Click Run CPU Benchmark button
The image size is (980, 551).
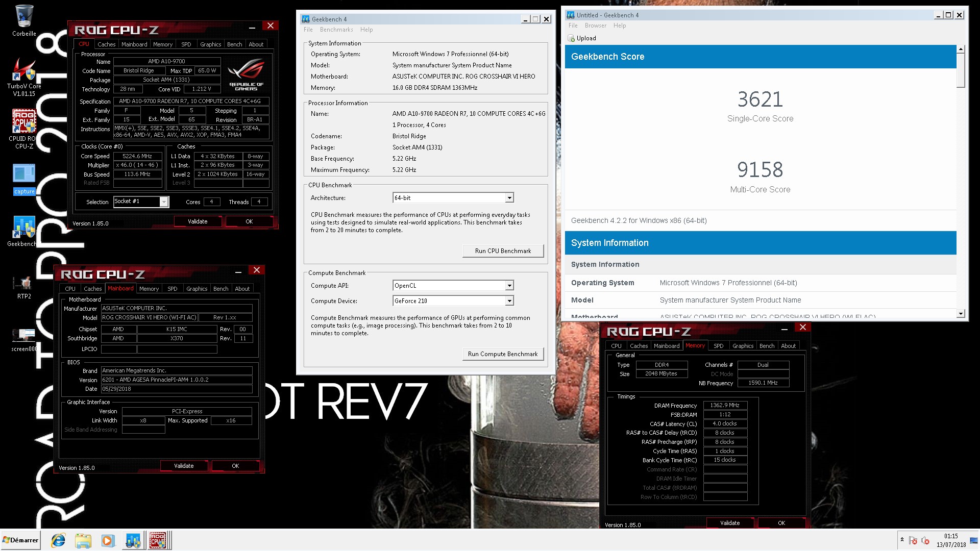(x=503, y=251)
